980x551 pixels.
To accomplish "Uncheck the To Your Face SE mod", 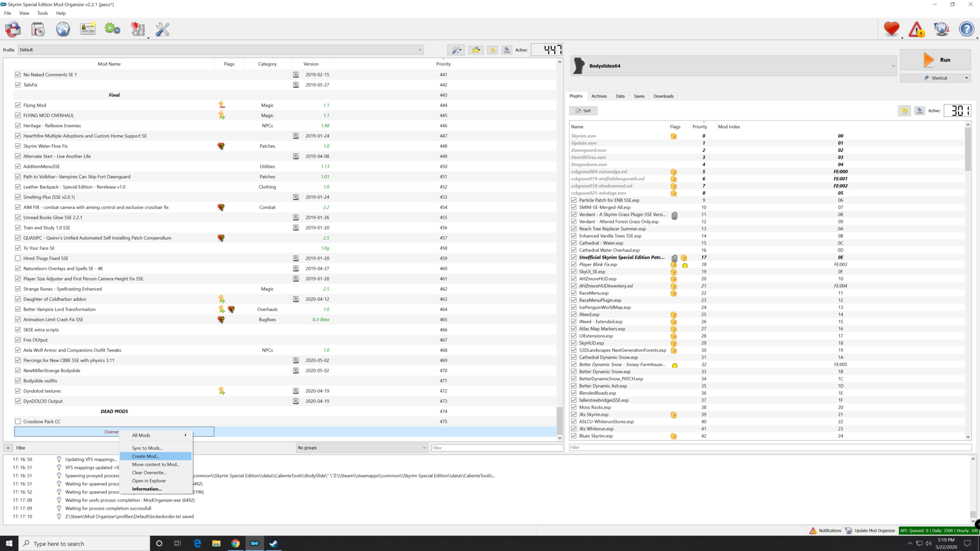I will coord(18,248).
